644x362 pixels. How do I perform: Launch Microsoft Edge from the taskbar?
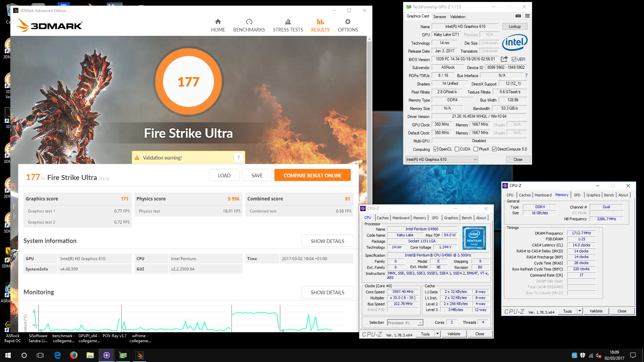57,355
